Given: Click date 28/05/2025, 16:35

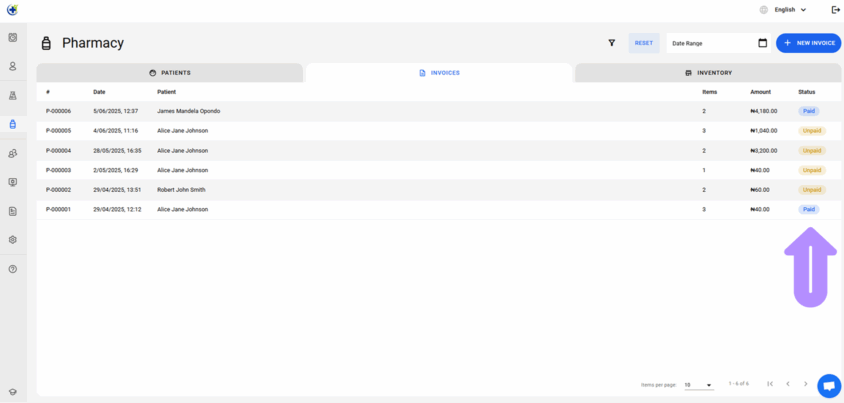Looking at the screenshot, I should [117, 151].
